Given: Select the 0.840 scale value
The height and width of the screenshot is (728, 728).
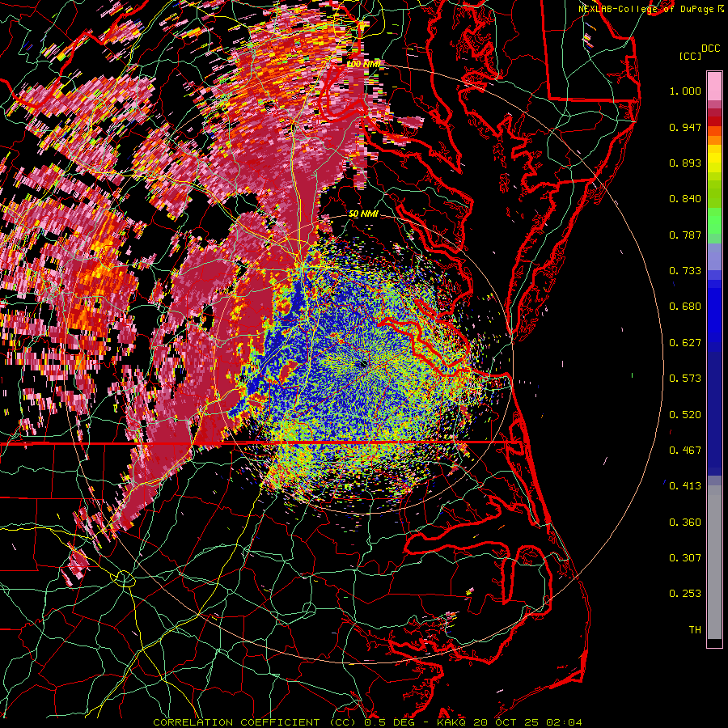Looking at the screenshot, I should point(685,199).
